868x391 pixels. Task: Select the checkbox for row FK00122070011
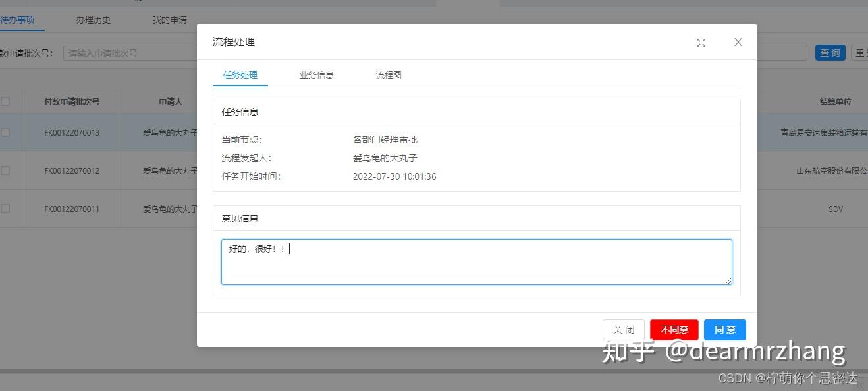[5, 208]
